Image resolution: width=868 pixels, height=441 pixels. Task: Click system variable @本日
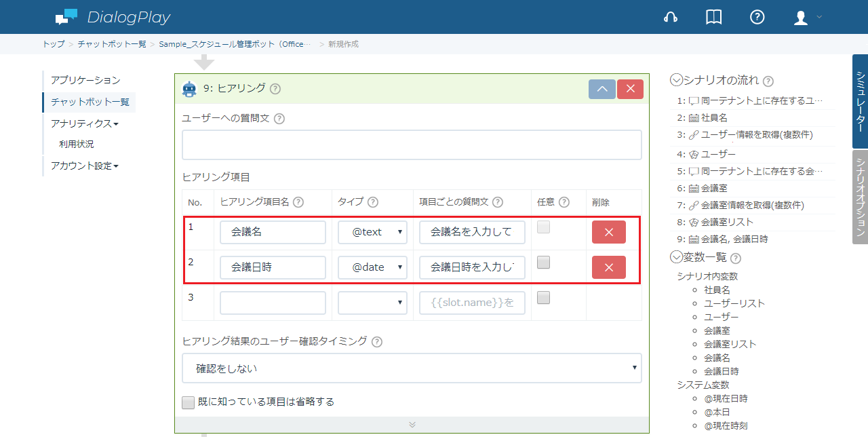[717, 412]
